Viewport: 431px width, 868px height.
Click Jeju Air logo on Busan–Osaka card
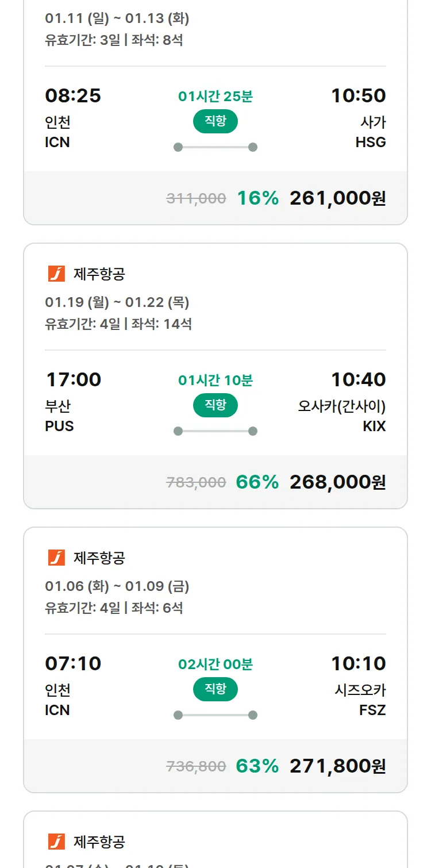pos(56,274)
